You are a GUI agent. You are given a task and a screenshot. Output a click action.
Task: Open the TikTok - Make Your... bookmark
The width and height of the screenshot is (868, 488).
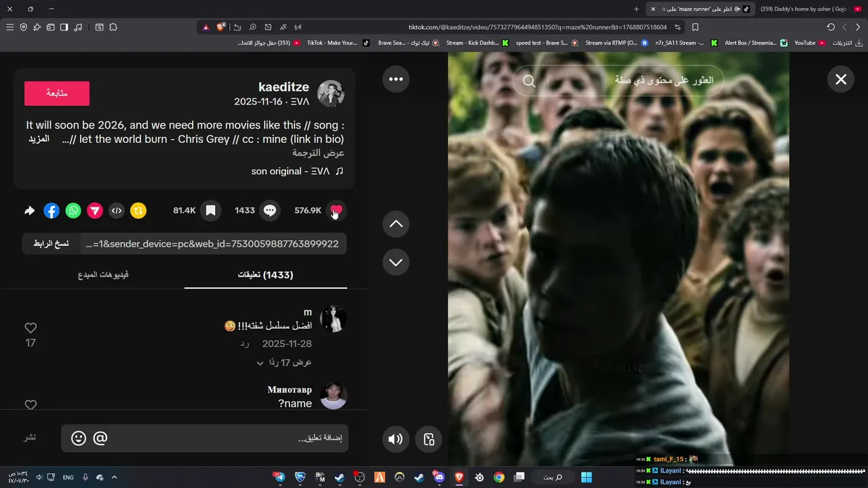pyautogui.click(x=338, y=43)
